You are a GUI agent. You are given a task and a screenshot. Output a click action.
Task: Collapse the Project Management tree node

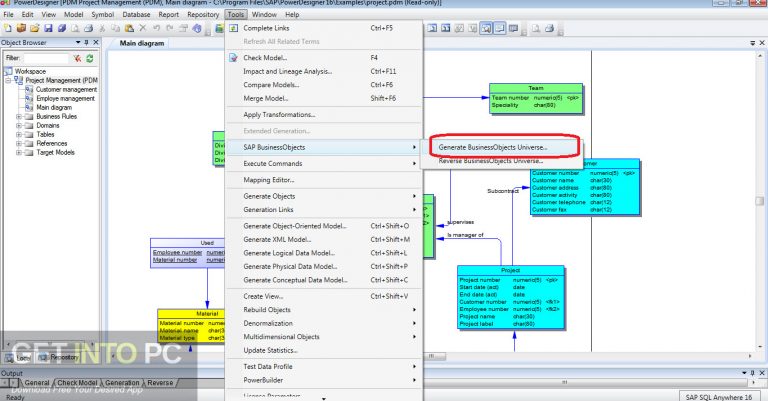point(8,80)
